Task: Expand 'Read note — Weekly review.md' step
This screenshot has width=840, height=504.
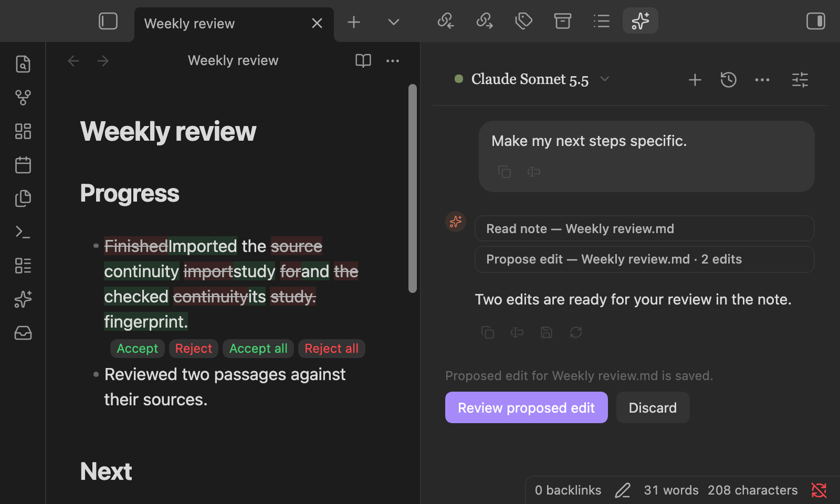Action: point(645,229)
